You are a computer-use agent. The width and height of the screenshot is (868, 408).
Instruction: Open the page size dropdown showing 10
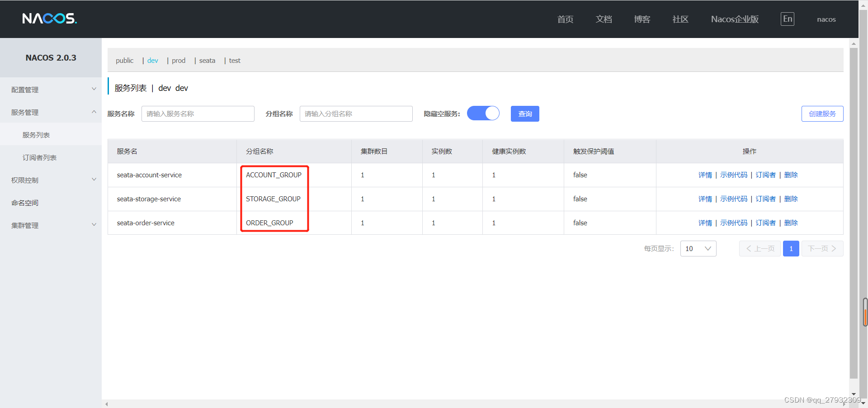(x=698, y=248)
